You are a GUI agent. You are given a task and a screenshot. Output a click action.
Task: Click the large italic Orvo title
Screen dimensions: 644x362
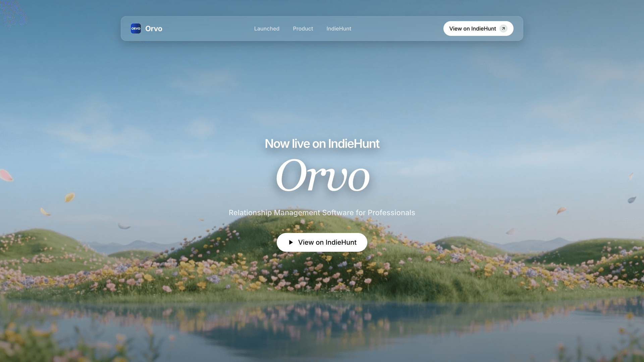323,175
